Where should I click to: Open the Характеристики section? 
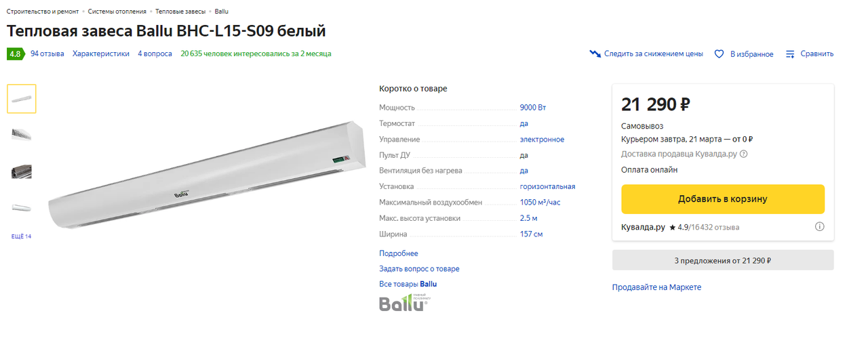coord(101,54)
